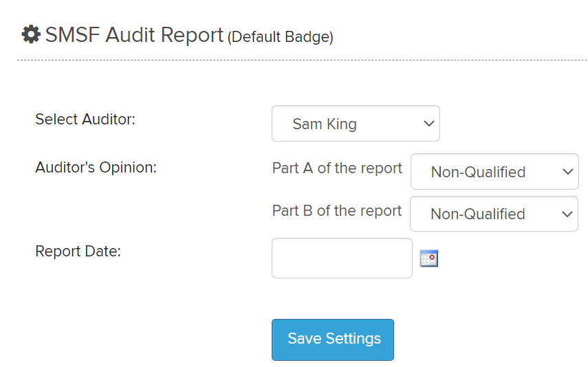The width and height of the screenshot is (588, 367).
Task: Click the Auditor's Opinion label
Action: tap(96, 167)
